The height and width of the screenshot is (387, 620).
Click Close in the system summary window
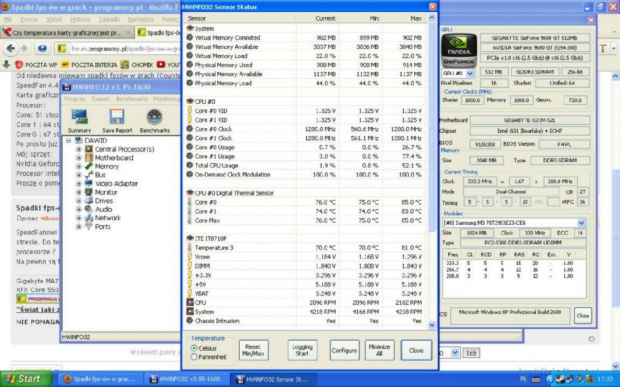click(582, 316)
